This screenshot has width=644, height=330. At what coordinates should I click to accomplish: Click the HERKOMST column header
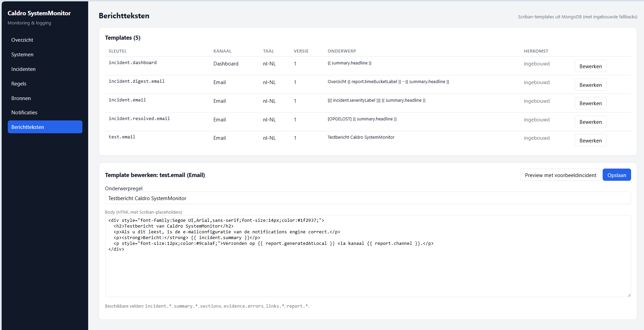coord(536,51)
